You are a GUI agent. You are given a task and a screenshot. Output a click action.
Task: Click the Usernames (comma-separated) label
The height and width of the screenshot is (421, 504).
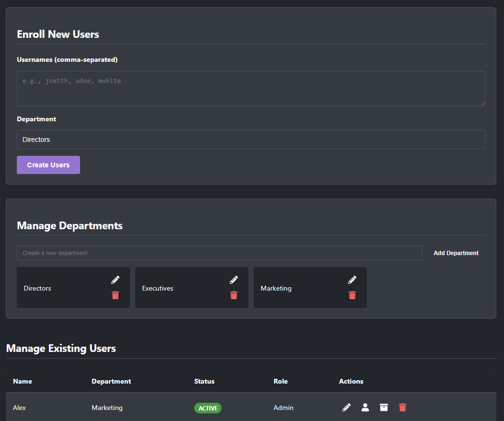(x=67, y=59)
